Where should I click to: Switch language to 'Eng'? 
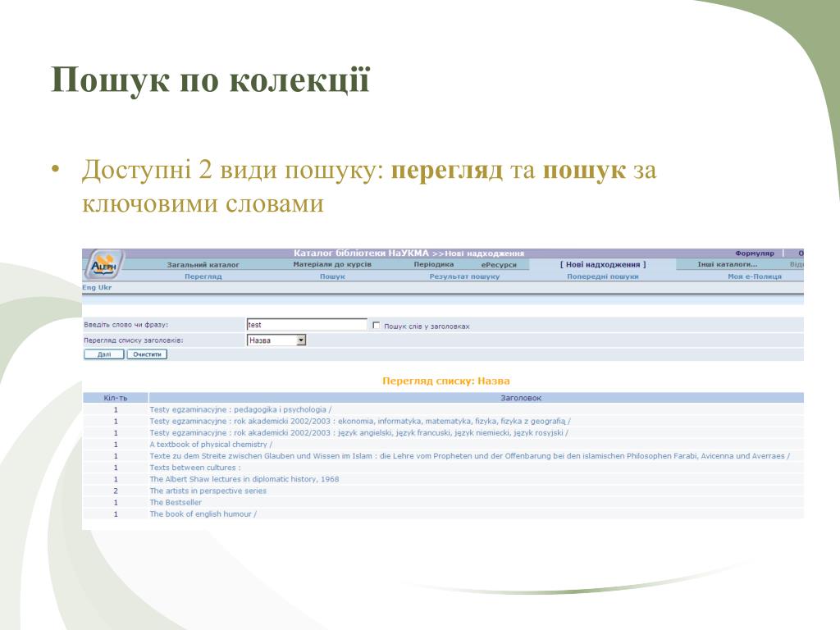click(89, 288)
